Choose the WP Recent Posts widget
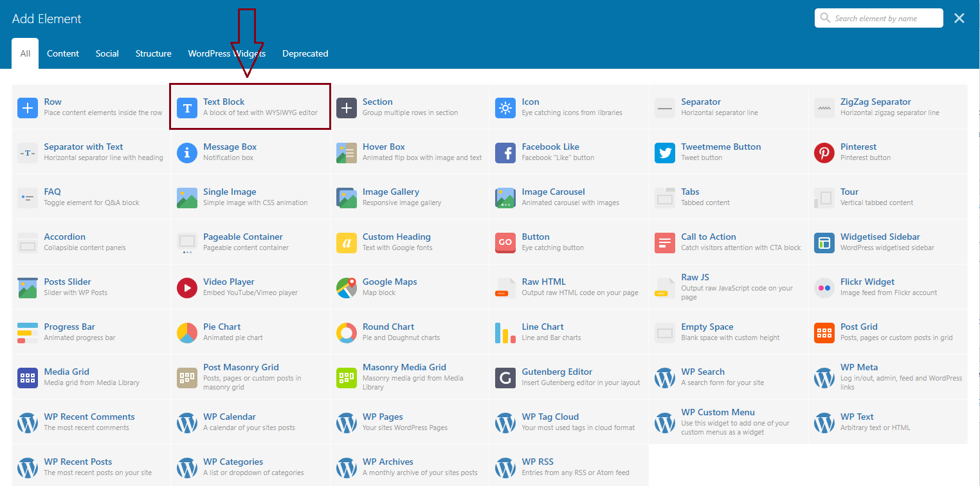Viewport: 980px width, 486px height. [x=78, y=462]
